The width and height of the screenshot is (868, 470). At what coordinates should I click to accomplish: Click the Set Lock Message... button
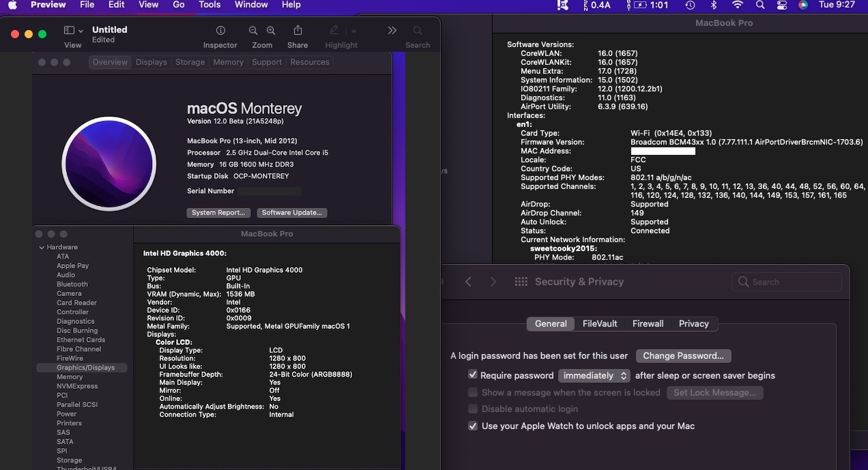[714, 393]
